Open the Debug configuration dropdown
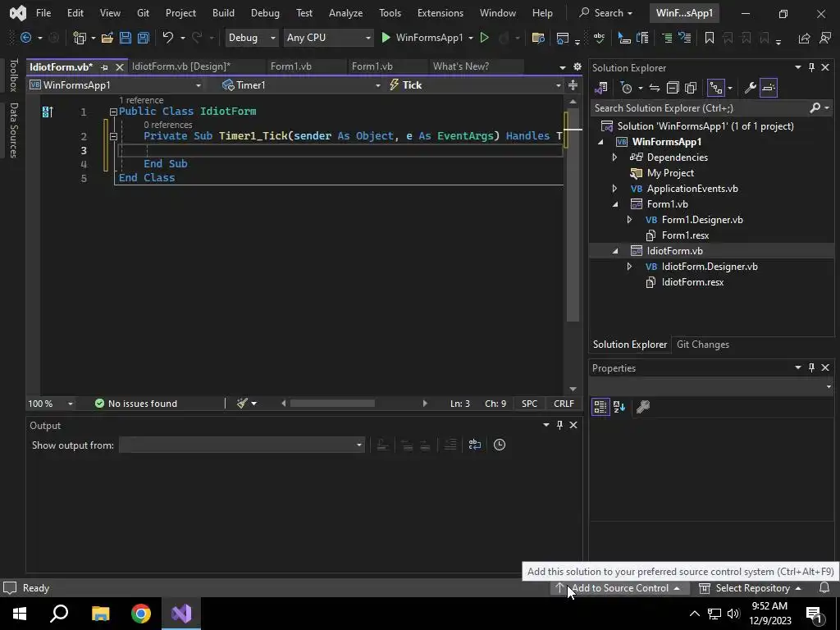The height and width of the screenshot is (630, 840). pyautogui.click(x=251, y=38)
